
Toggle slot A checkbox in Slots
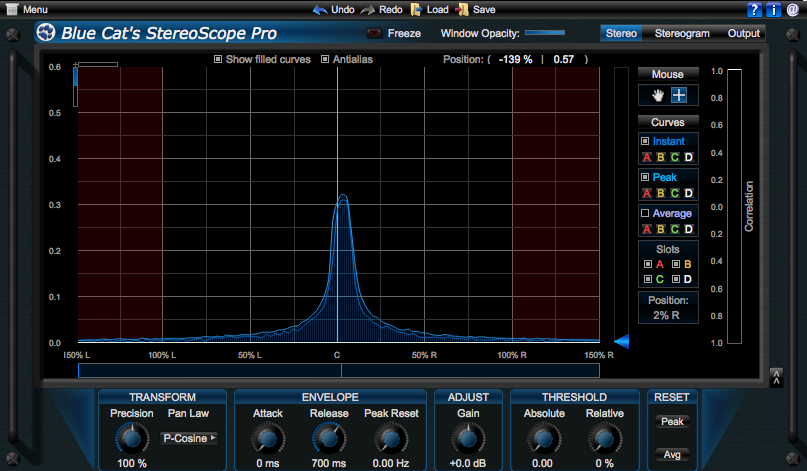(x=648, y=264)
